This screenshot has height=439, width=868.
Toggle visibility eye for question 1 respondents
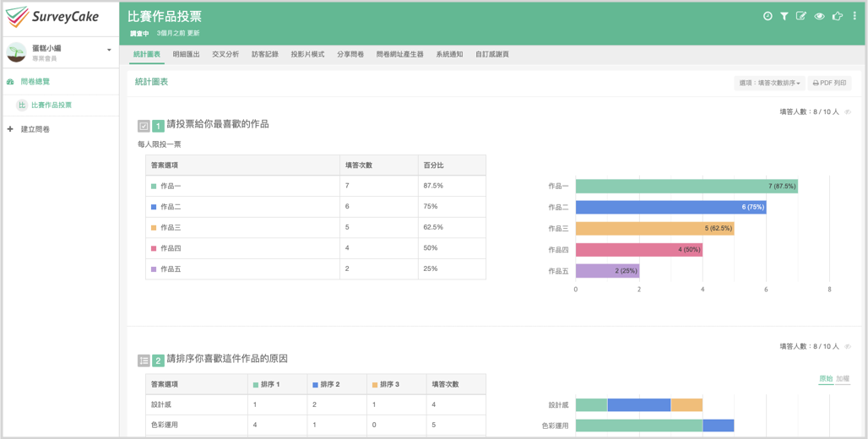pyautogui.click(x=848, y=111)
